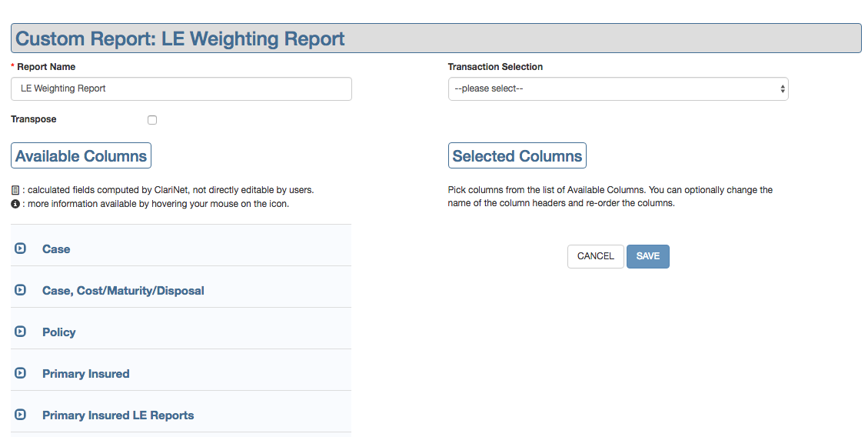Screen dimensions: 868x437
Task: Click the blue calculated fields legend icon
Action: tap(15, 189)
